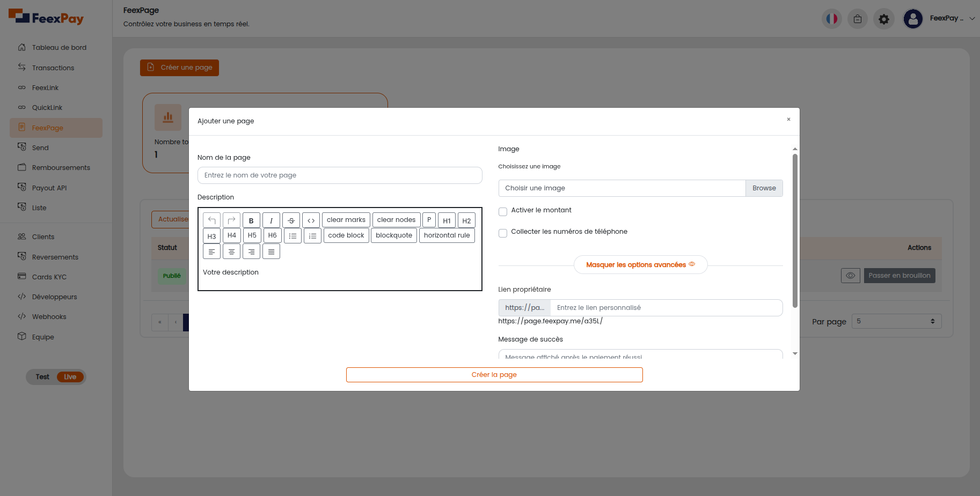Check Collecter les numéros de téléphone

click(x=503, y=233)
